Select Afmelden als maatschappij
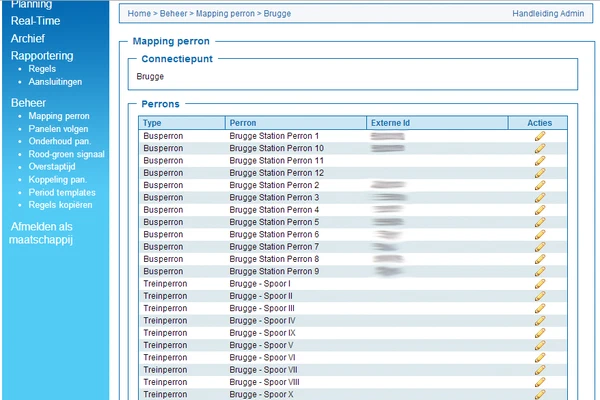 tap(41, 233)
